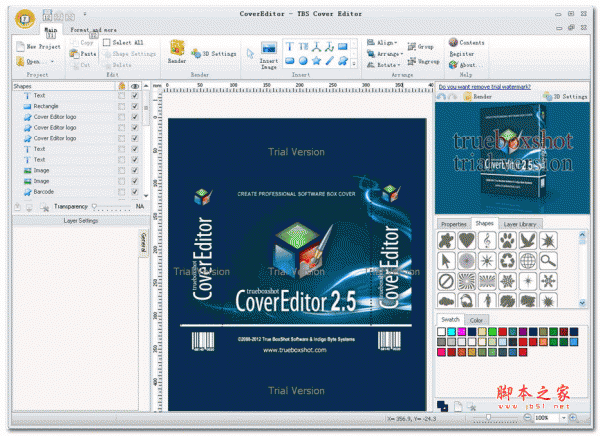Insert the human figure shape
The width and height of the screenshot is (600, 436).
click(487, 300)
